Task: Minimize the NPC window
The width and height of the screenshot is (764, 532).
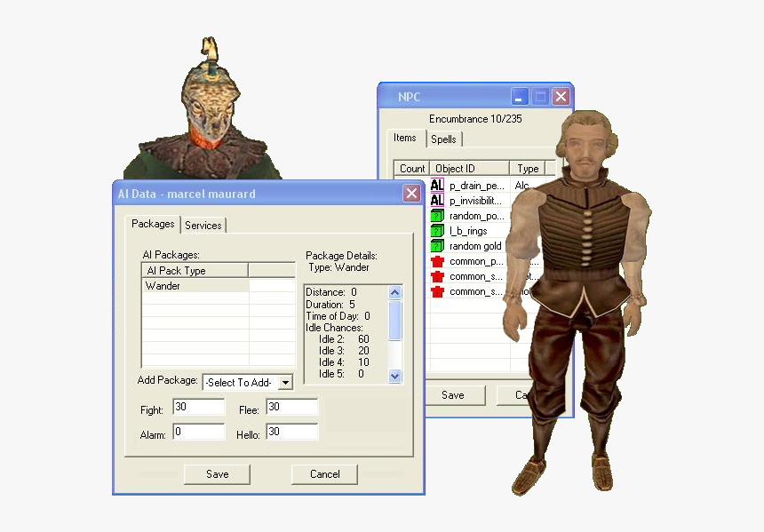Action: 520,97
